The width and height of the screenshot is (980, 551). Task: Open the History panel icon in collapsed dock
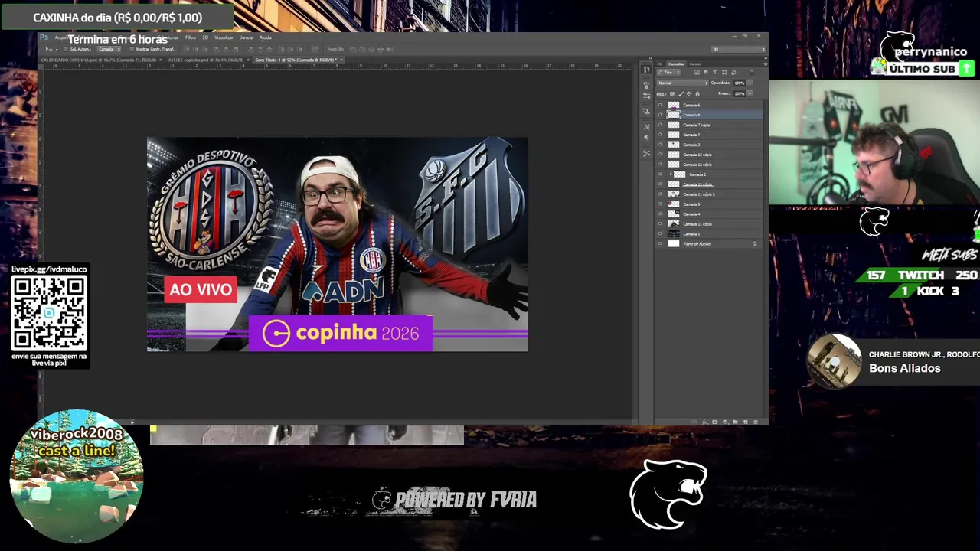tap(647, 70)
